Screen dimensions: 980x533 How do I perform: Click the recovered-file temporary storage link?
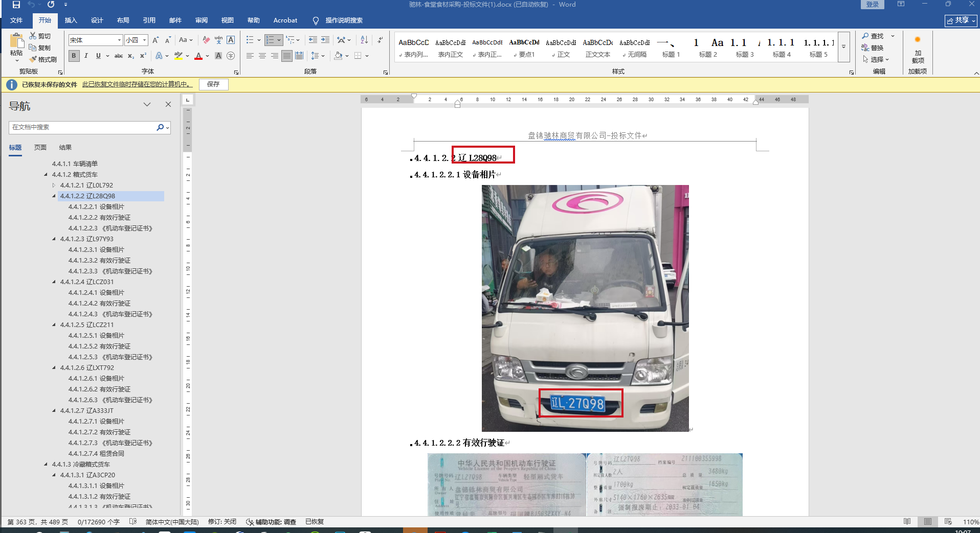137,84
